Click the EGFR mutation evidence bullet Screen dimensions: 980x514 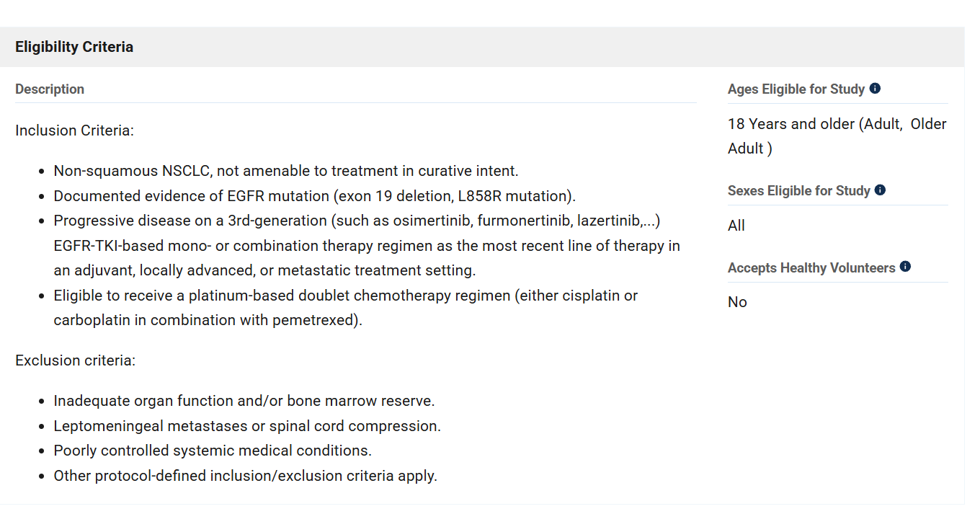coord(315,196)
